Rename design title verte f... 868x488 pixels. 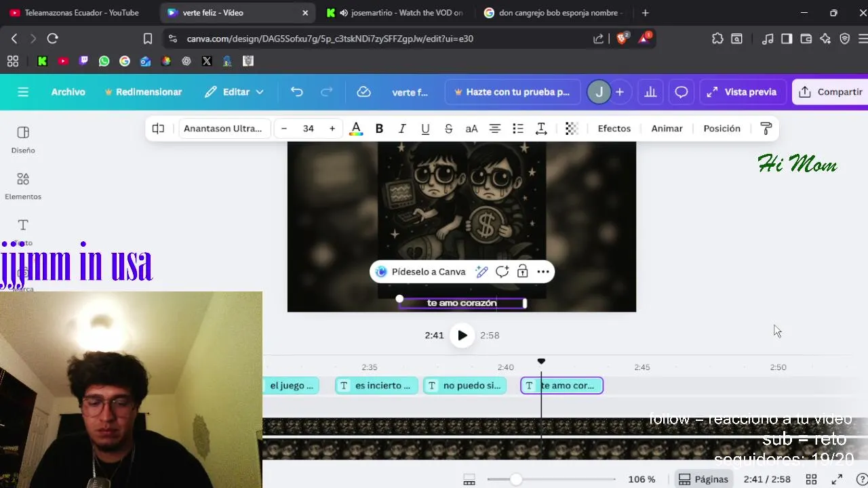click(410, 92)
